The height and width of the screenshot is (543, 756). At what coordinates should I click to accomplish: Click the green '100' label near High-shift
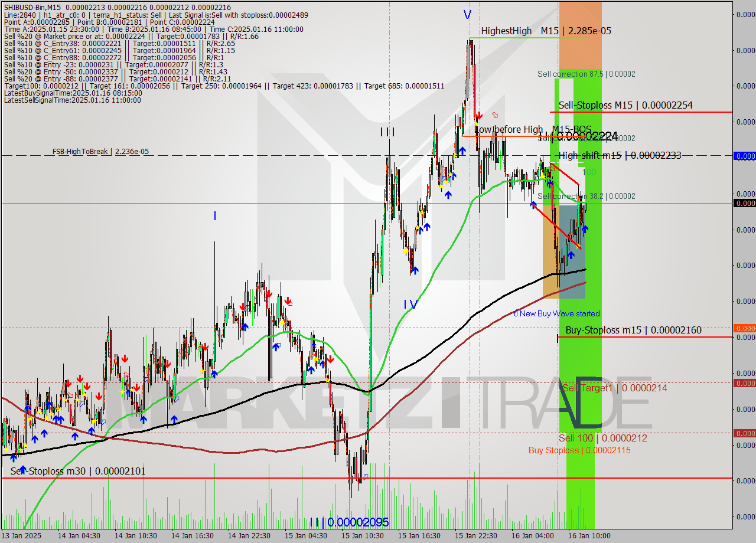589,172
